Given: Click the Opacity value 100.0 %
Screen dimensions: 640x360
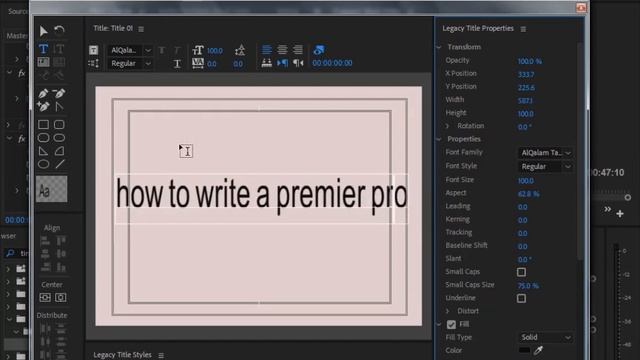Looking at the screenshot, I should [x=530, y=61].
